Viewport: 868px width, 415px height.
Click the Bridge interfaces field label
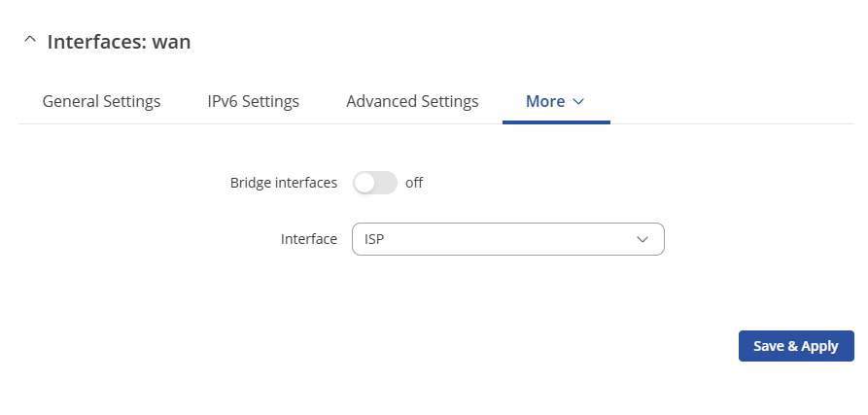click(284, 183)
